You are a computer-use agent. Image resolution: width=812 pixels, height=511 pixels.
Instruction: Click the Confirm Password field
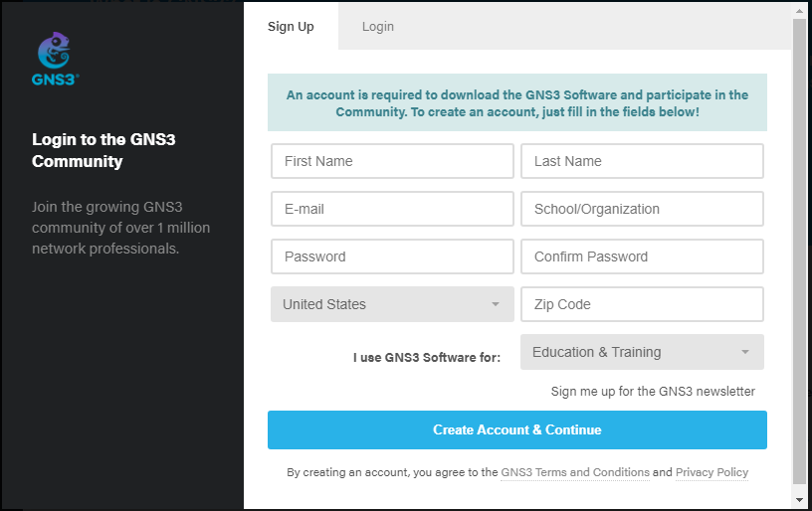(642, 256)
